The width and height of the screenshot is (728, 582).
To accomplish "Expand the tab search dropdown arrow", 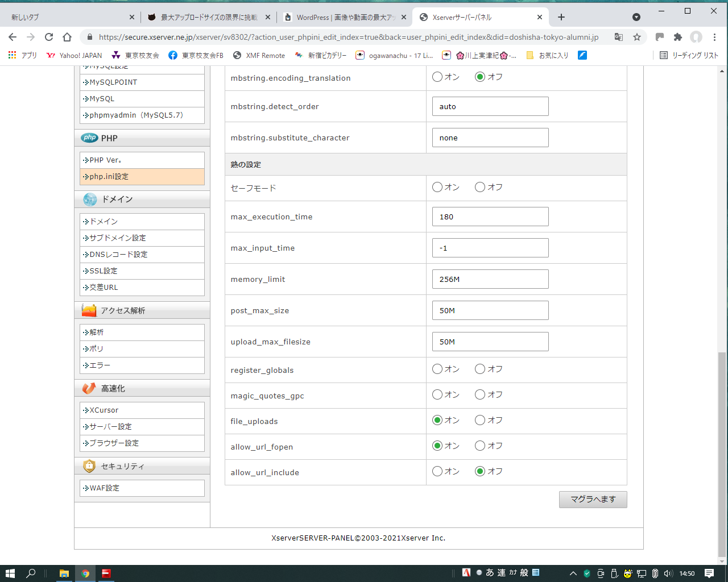I will [636, 17].
